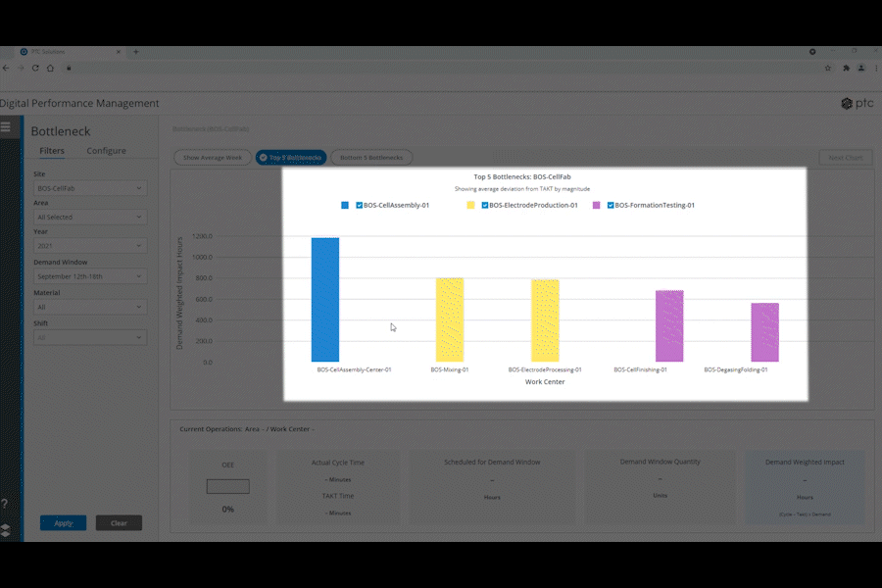The width and height of the screenshot is (882, 588).
Task: Switch to the Configure tab
Action: pos(106,151)
